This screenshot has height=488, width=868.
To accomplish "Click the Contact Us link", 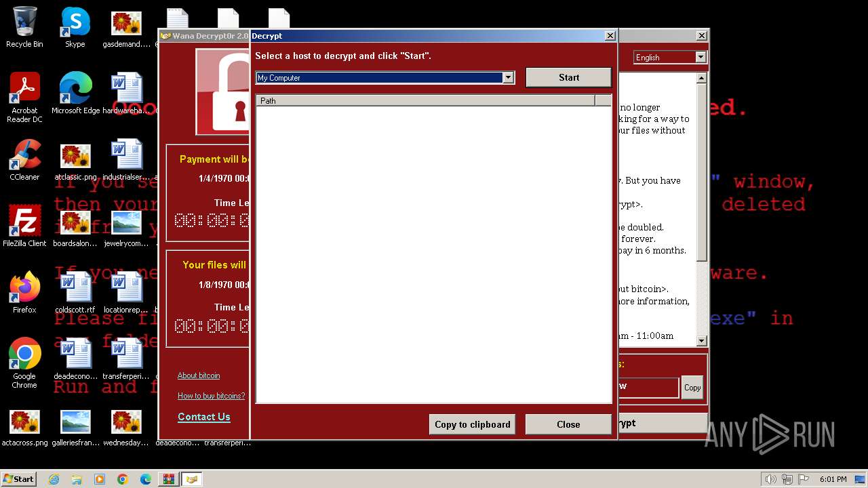I will [x=204, y=417].
